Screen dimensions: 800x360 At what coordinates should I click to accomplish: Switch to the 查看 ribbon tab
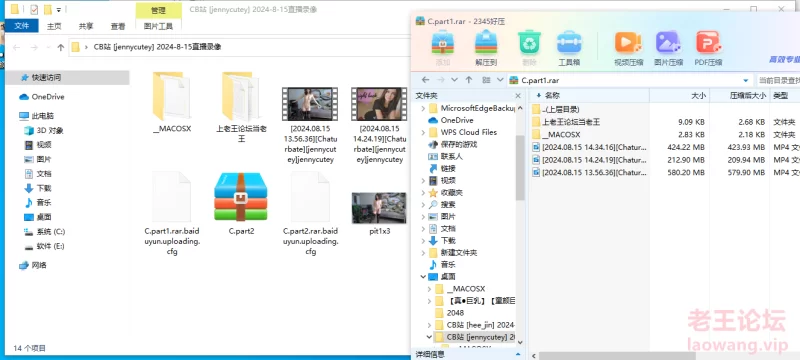tap(118, 26)
